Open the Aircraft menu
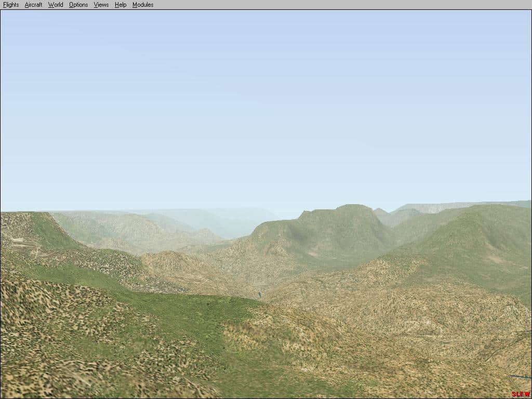The height and width of the screenshot is (399, 532). (33, 5)
